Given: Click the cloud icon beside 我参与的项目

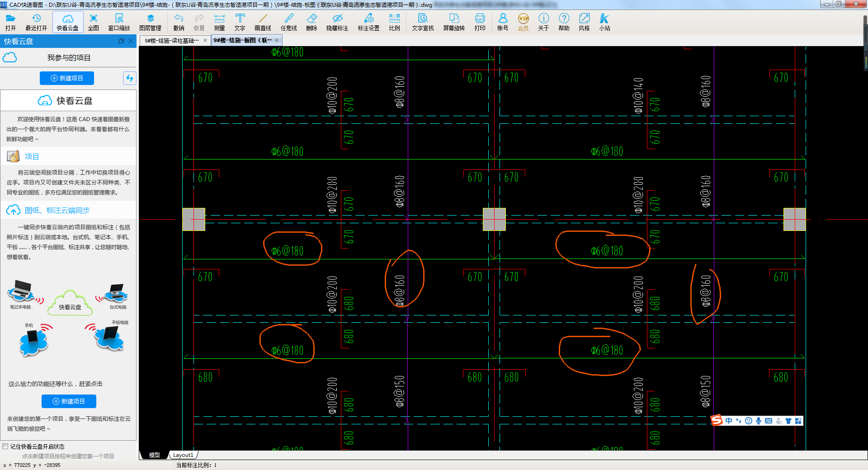Looking at the screenshot, I should point(10,57).
